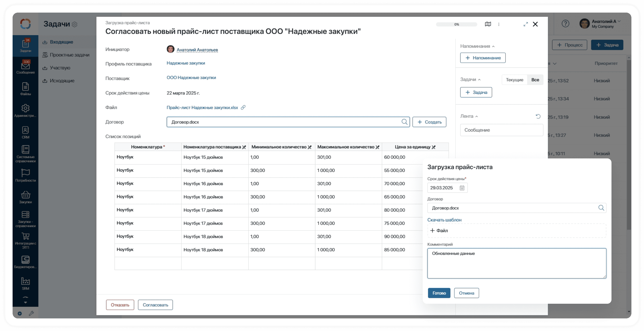This screenshot has height=331, width=644.
Task: Click the map icon in task header
Action: (x=488, y=24)
